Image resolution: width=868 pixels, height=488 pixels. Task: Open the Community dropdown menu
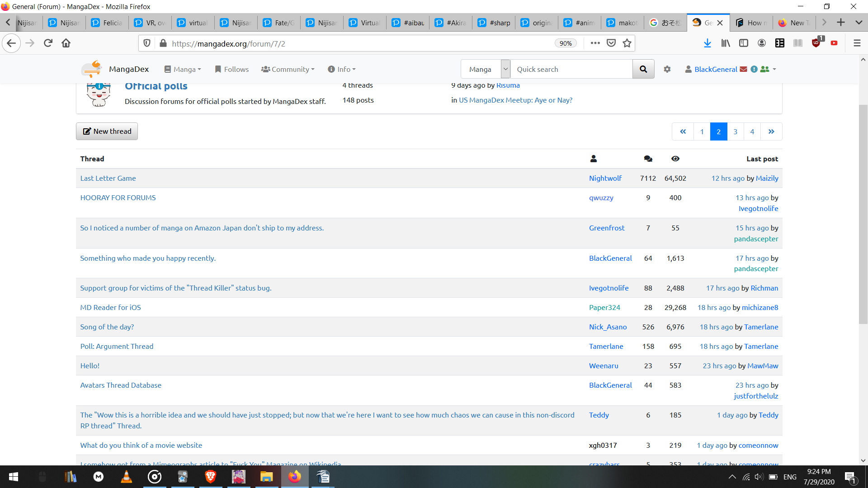pyautogui.click(x=288, y=69)
